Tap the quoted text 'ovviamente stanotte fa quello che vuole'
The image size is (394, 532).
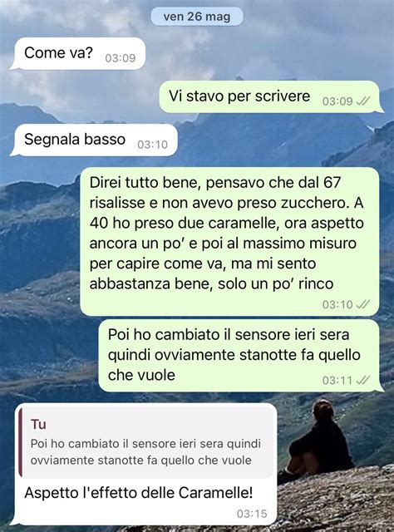pos(141,461)
